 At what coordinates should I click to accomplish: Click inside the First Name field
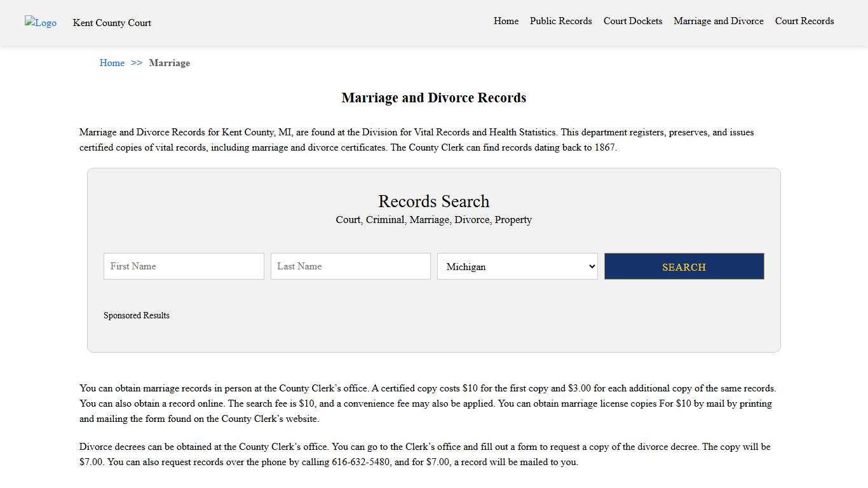click(183, 266)
